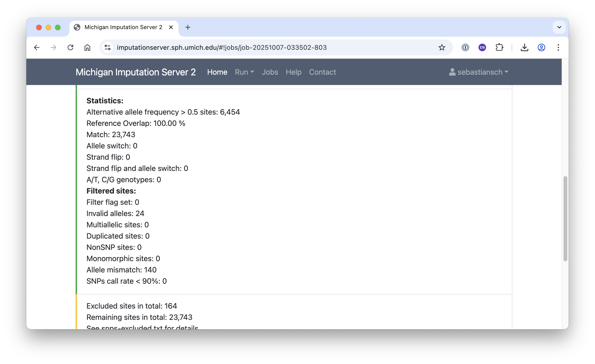Click the Chrome profile avatar icon
This screenshot has height=364, width=595.
(x=541, y=47)
